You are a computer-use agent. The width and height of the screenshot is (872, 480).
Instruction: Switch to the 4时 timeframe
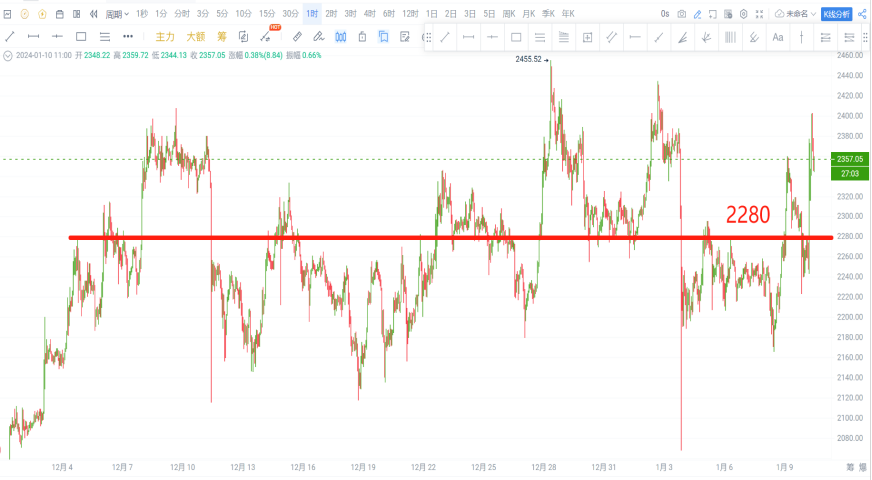tap(369, 14)
